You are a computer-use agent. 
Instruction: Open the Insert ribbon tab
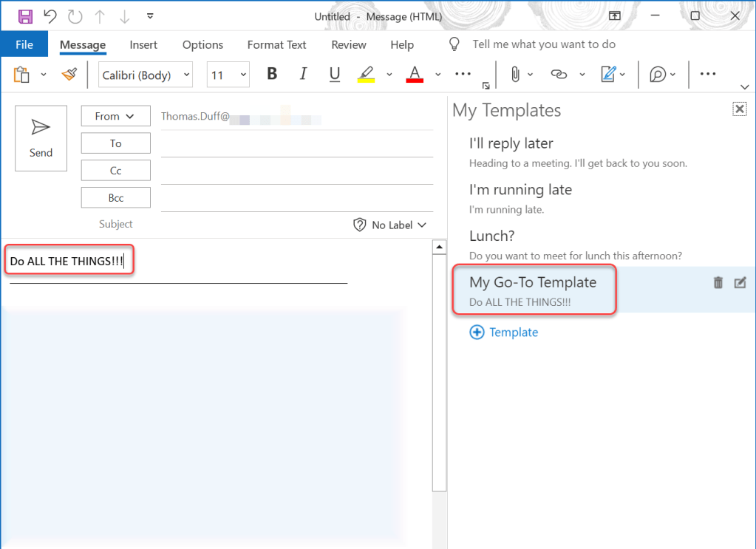(143, 44)
